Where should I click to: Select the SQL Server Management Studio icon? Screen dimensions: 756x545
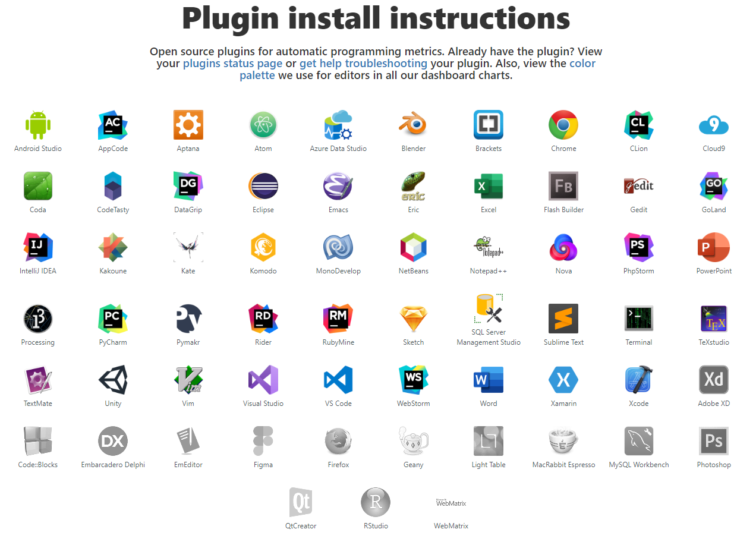click(x=489, y=308)
